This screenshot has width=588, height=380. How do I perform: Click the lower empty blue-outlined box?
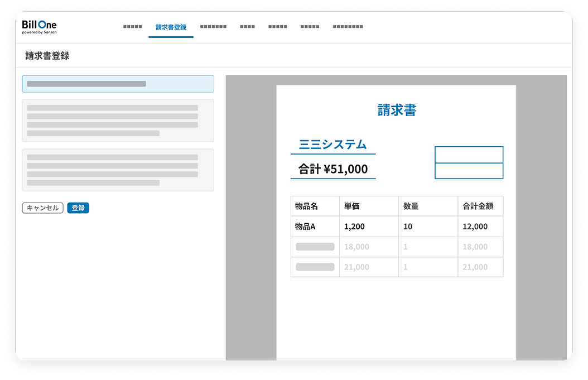[469, 171]
